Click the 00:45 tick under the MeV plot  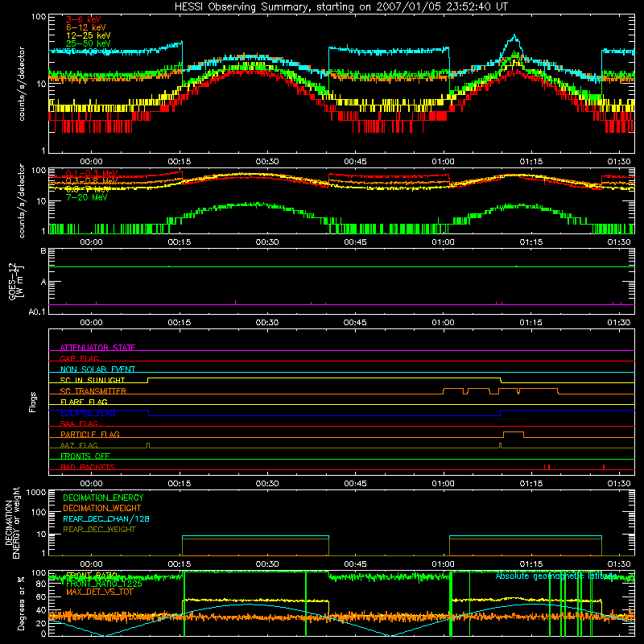(x=355, y=242)
